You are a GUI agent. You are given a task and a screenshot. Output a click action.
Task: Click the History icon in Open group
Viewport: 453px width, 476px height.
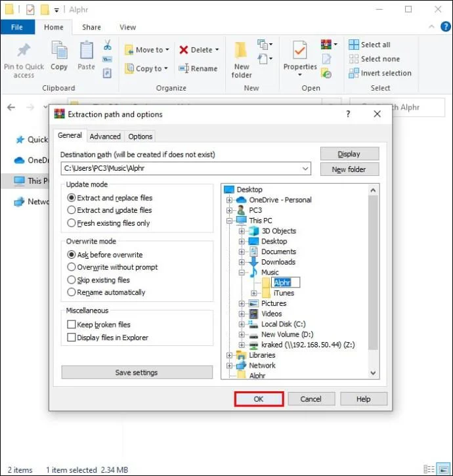pos(326,74)
